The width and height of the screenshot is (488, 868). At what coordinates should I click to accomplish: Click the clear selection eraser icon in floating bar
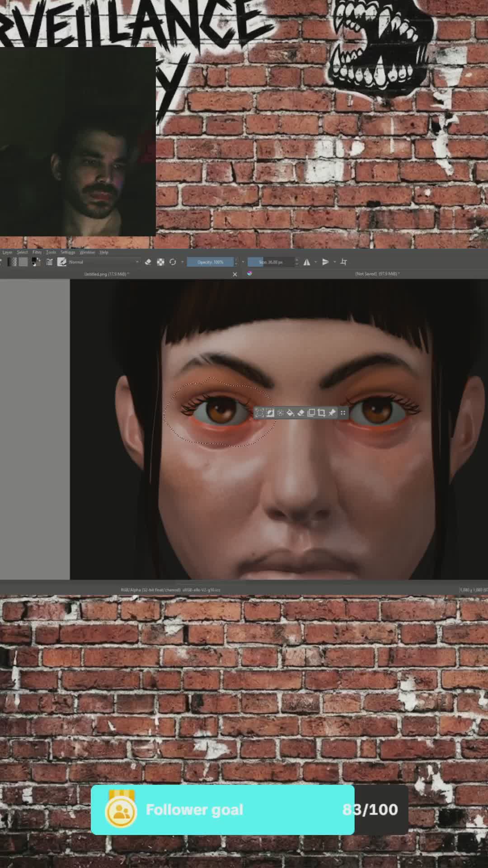[x=301, y=413]
